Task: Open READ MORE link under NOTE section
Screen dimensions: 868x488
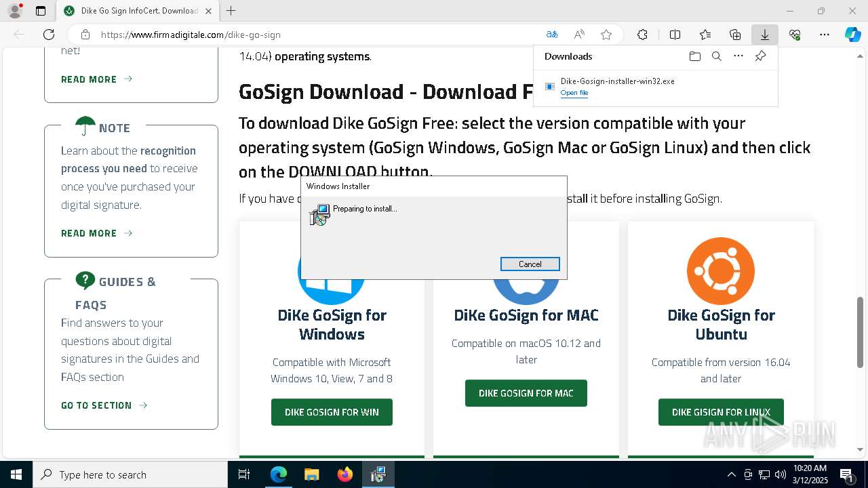Action: [x=96, y=233]
